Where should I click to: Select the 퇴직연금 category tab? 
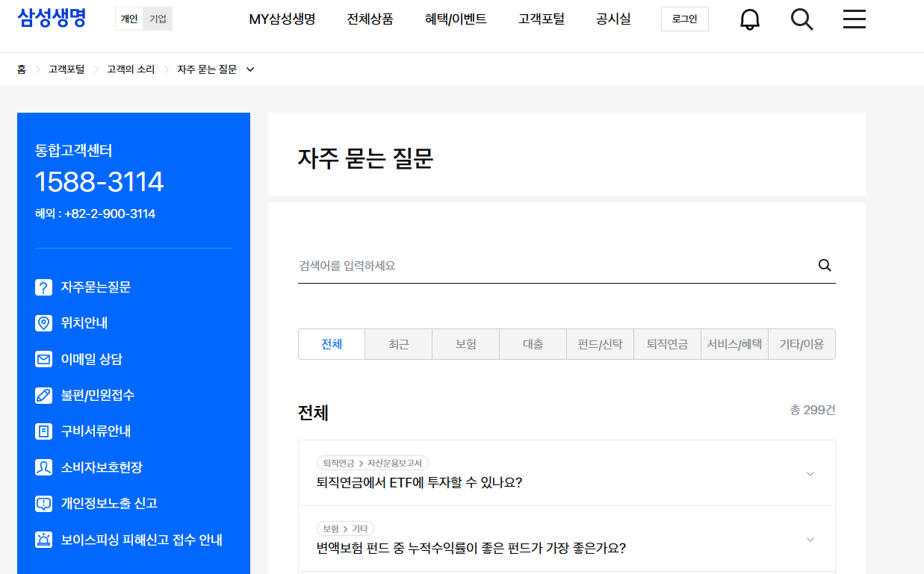(x=668, y=344)
